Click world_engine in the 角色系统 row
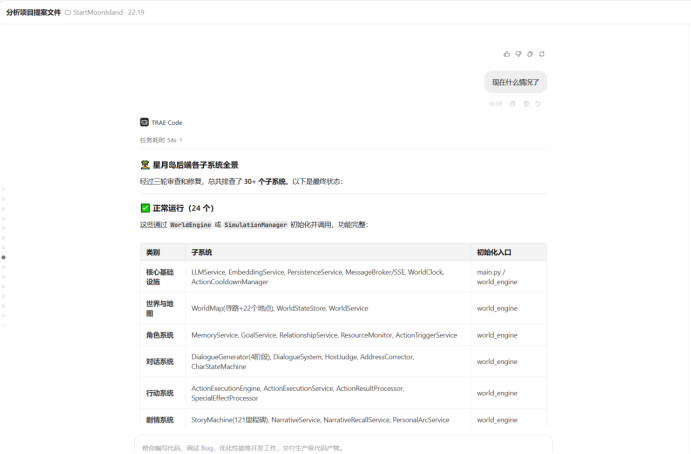The width and height of the screenshot is (691, 454). [497, 335]
